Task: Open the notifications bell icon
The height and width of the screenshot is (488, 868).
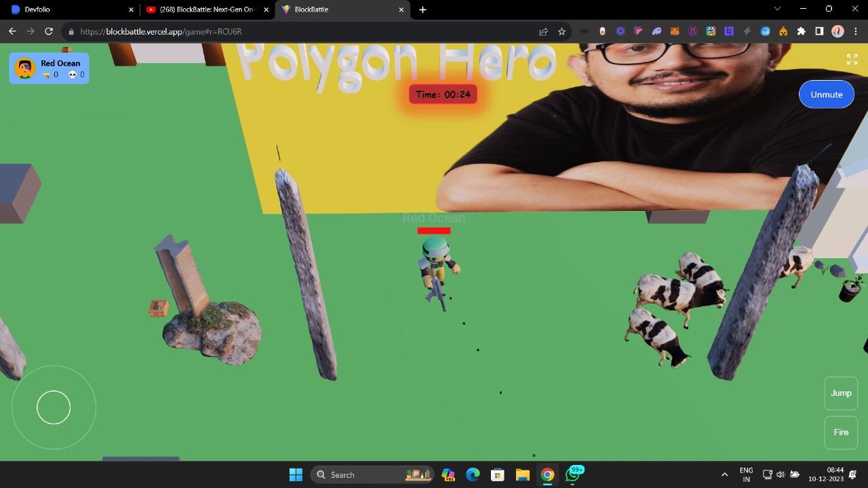Action: (x=853, y=474)
